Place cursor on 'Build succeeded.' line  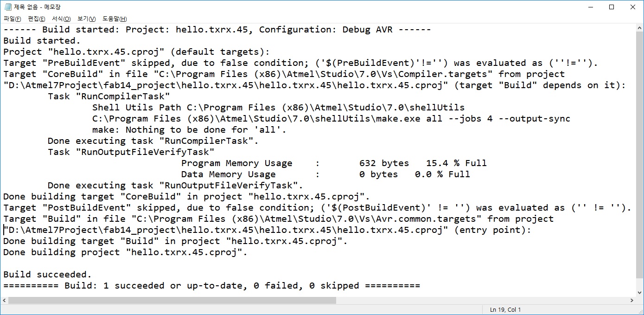47,275
